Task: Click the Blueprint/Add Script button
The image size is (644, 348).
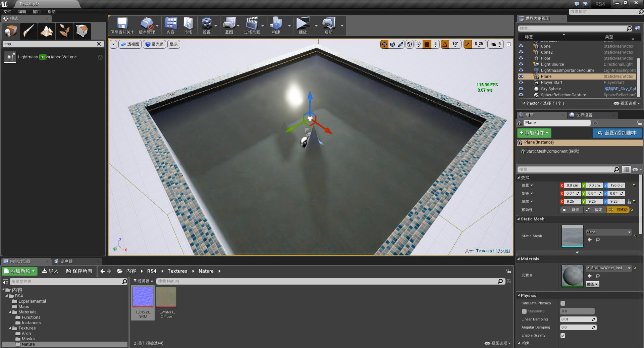Action: click(617, 133)
